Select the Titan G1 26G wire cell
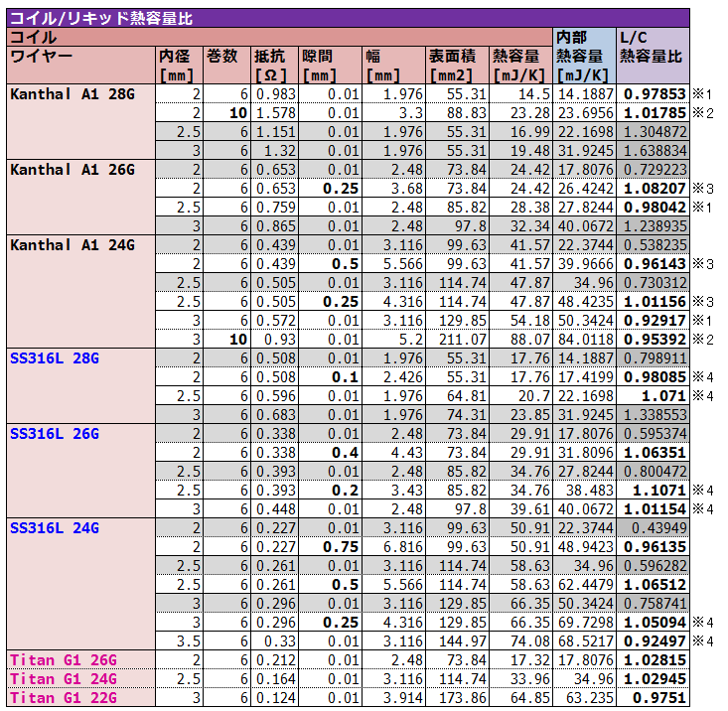728x711 pixels. [x=80, y=659]
